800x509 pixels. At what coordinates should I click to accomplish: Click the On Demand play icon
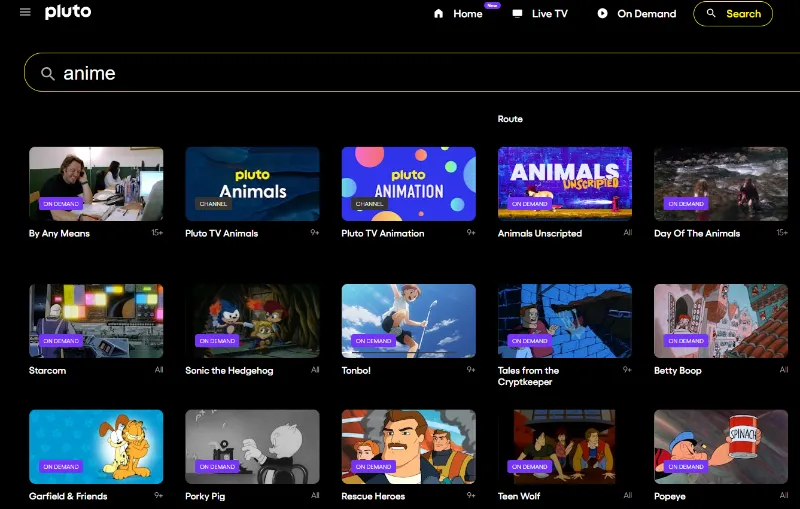pos(602,14)
